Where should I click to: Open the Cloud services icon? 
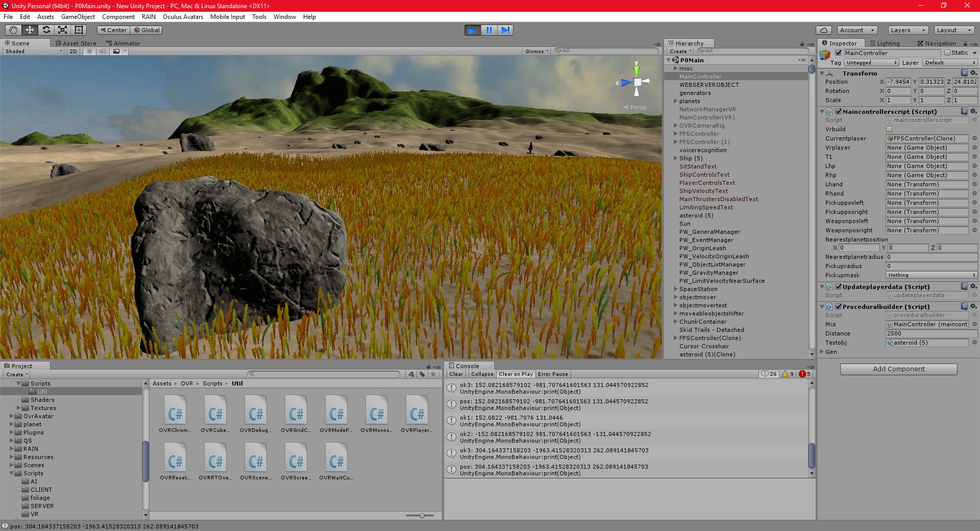point(824,30)
